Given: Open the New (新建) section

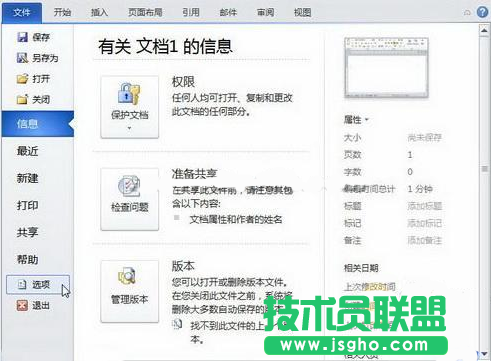Looking at the screenshot, I should [28, 178].
